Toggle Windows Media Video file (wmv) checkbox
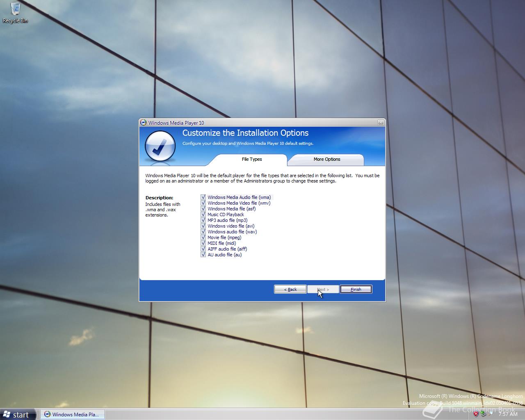This screenshot has height=420, width=525. coord(203,203)
